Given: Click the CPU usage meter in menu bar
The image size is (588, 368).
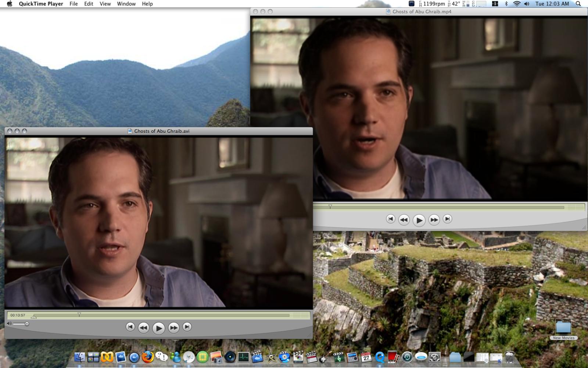Looking at the screenshot, I should coord(479,4).
